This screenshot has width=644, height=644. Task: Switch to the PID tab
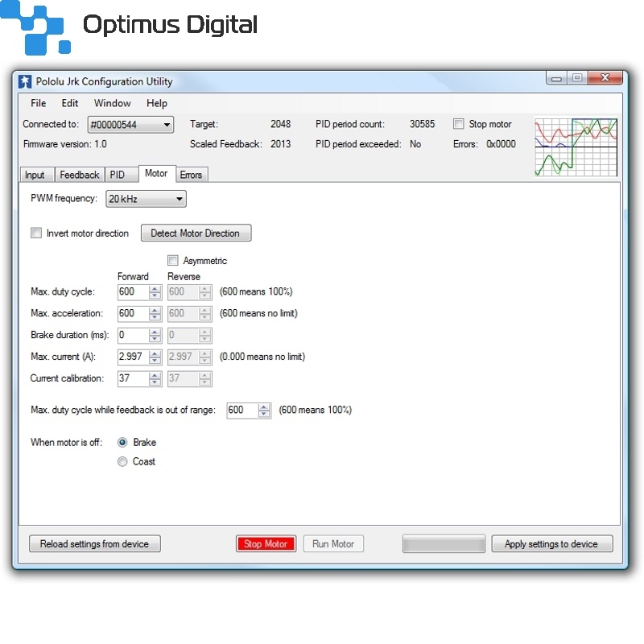[x=122, y=175]
